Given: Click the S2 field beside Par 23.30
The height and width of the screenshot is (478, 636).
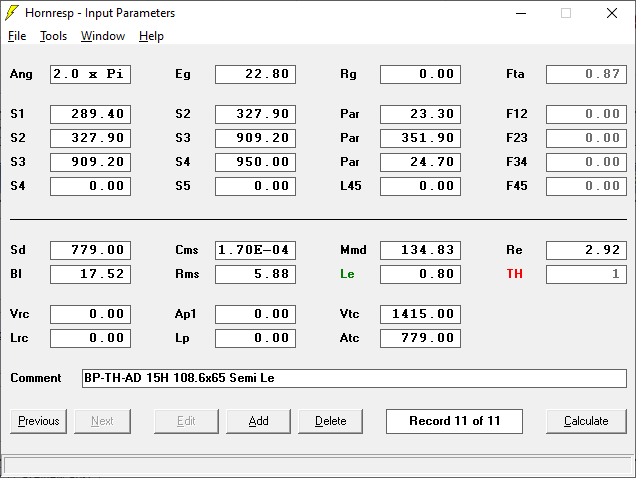Looking at the screenshot, I should pos(256,114).
